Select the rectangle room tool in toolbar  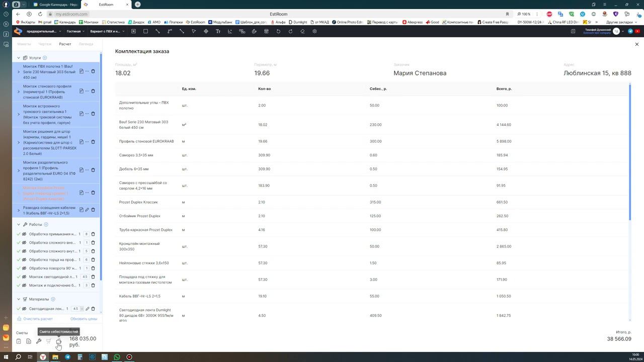145,31
